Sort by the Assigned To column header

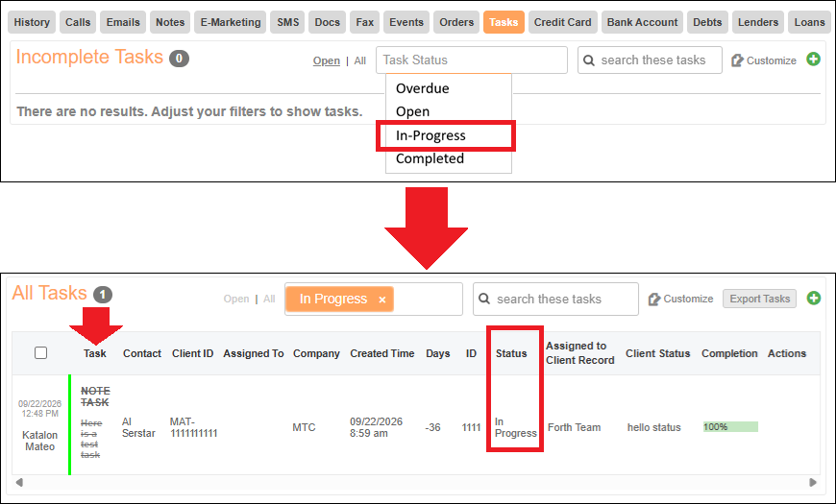pos(254,353)
